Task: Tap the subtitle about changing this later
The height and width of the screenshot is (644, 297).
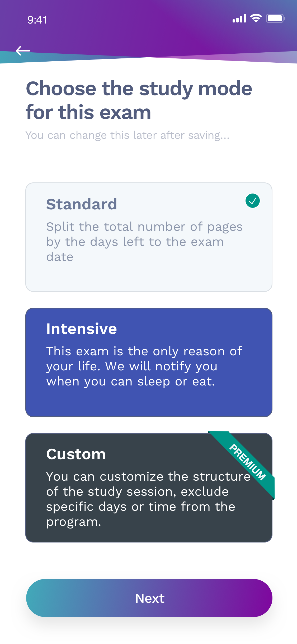Action: [128, 135]
